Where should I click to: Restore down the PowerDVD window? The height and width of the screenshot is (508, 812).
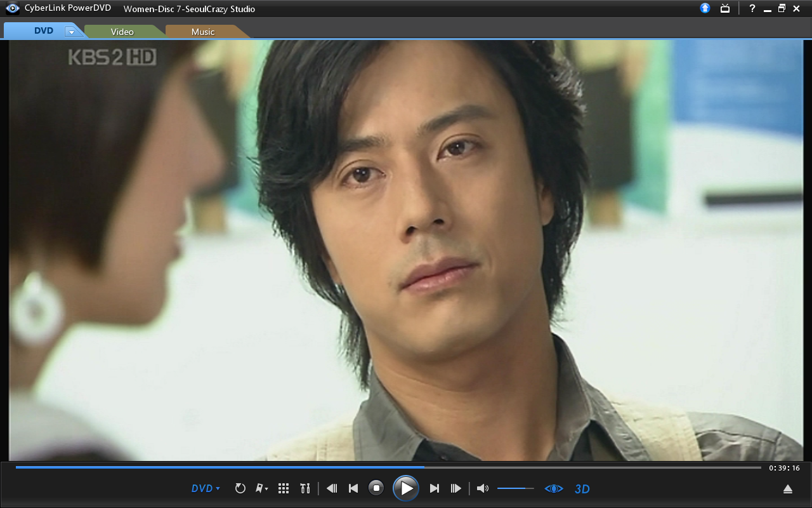click(782, 8)
